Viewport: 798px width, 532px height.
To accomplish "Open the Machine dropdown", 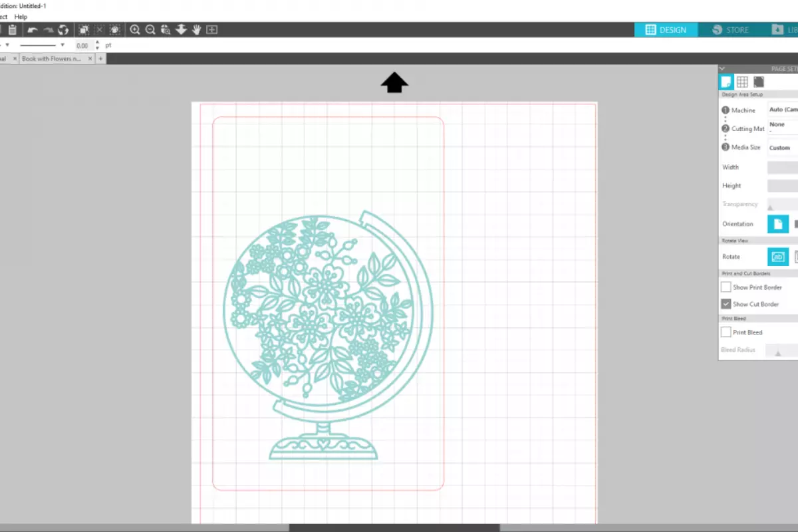I will pos(783,110).
